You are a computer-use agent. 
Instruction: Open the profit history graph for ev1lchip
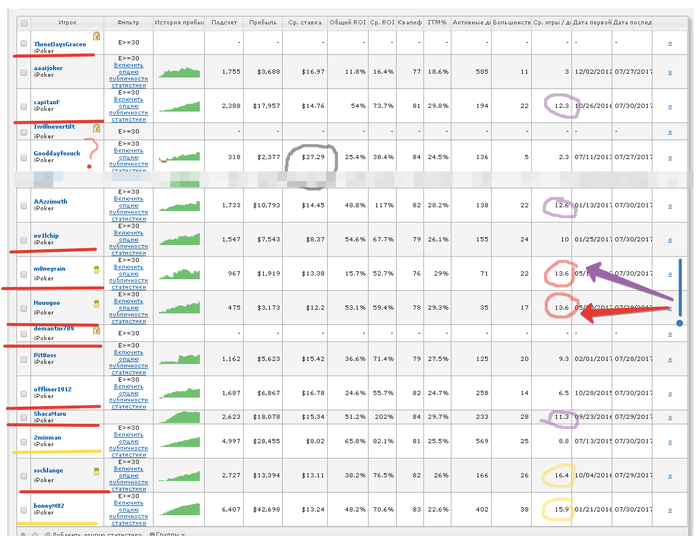click(179, 239)
